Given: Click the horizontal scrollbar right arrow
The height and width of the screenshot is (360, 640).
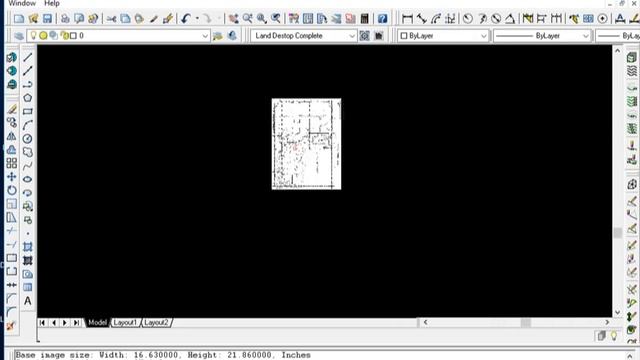Looking at the screenshot, I should (x=607, y=322).
